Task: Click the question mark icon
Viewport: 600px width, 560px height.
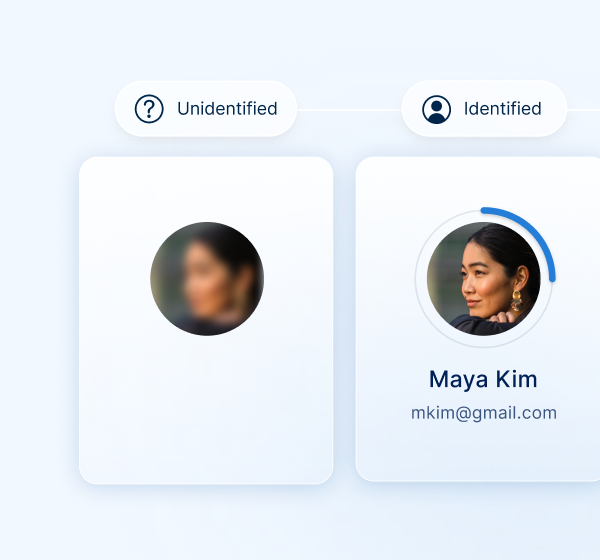Action: [x=149, y=109]
